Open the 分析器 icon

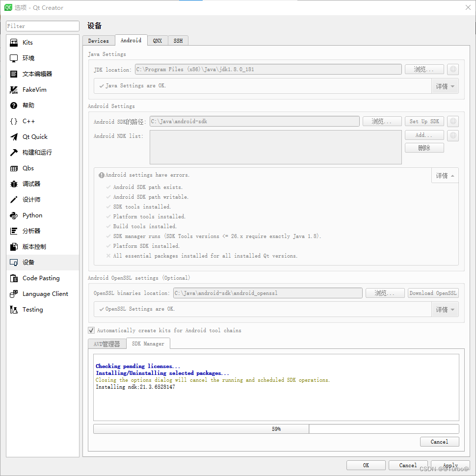coord(14,231)
